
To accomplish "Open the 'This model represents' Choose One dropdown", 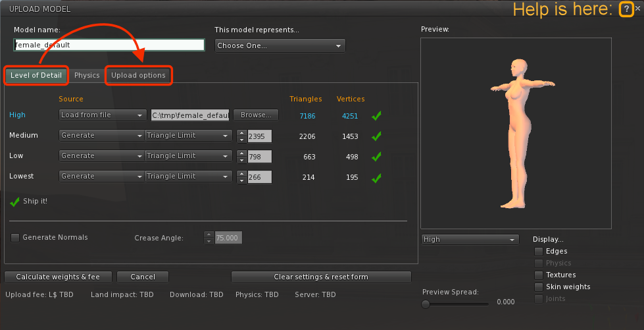I will pos(280,45).
